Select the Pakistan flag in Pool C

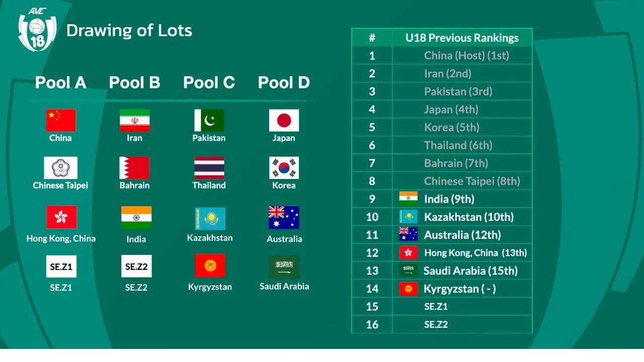pos(209,120)
